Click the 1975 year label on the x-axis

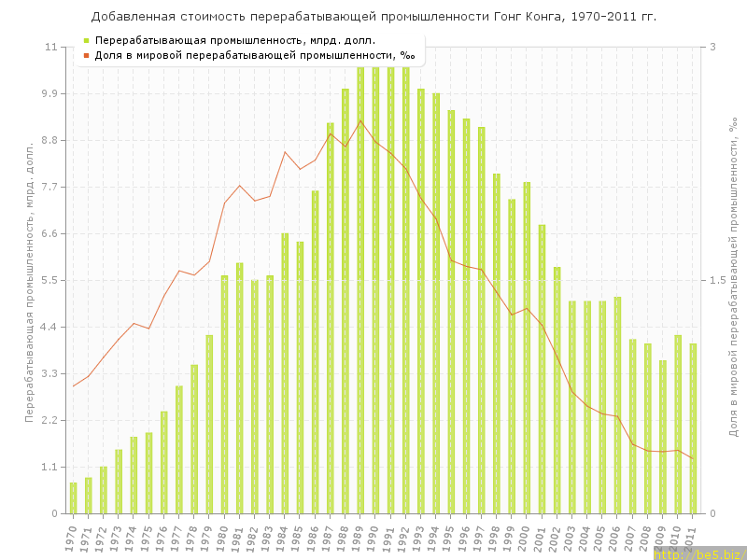click(x=147, y=541)
